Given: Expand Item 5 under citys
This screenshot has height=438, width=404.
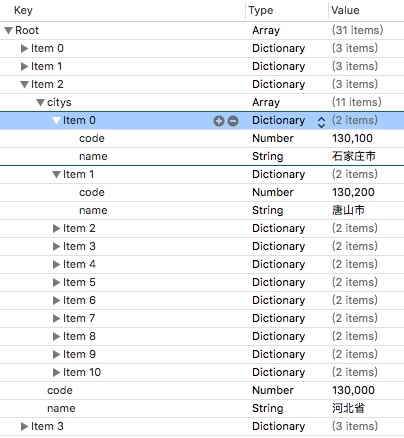Looking at the screenshot, I should tap(56, 282).
